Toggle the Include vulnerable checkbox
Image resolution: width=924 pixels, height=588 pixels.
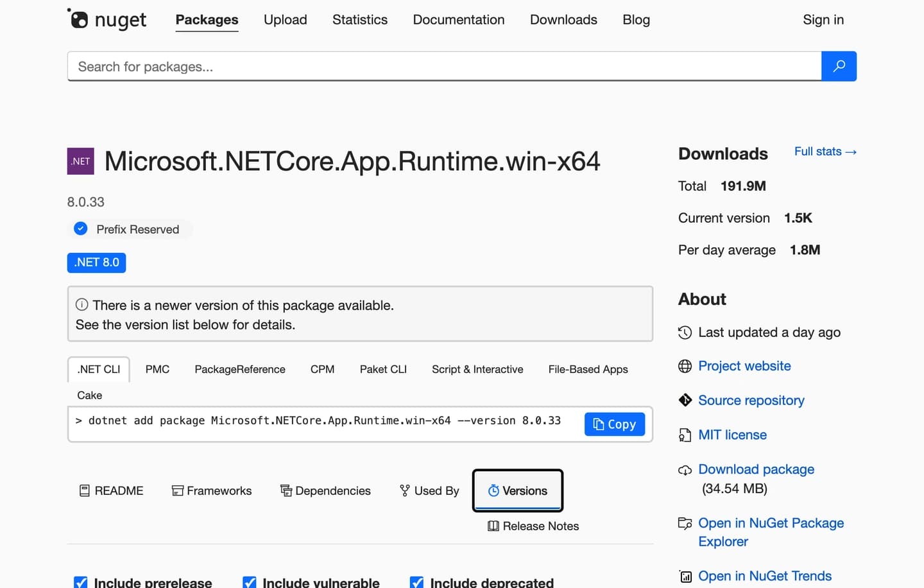(x=250, y=582)
